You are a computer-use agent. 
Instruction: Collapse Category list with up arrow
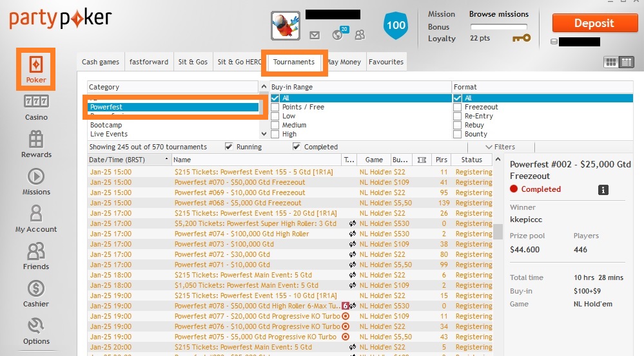[x=264, y=86]
